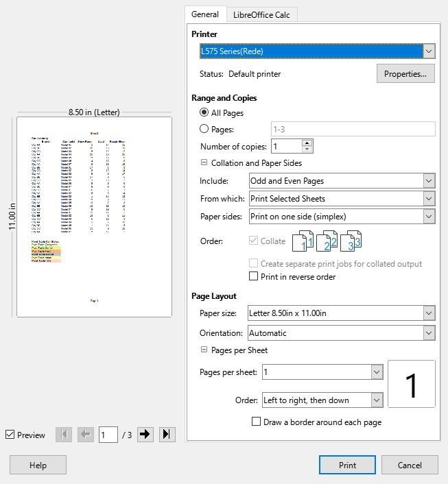Click the first collate pages icon
This screenshot has height=484, width=448.
303,241
